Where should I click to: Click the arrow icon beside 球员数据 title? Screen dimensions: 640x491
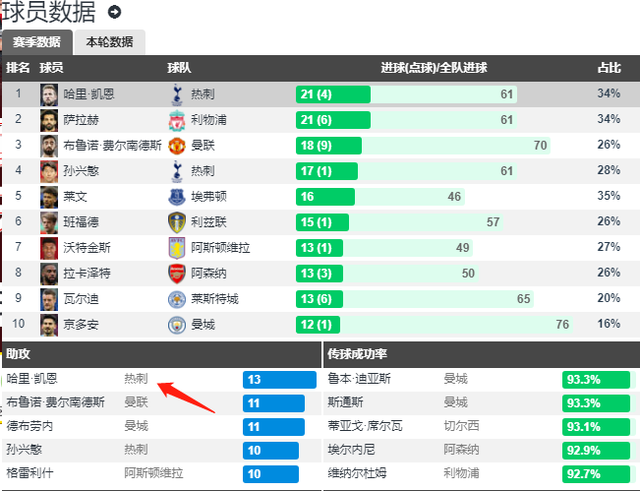[x=114, y=12]
